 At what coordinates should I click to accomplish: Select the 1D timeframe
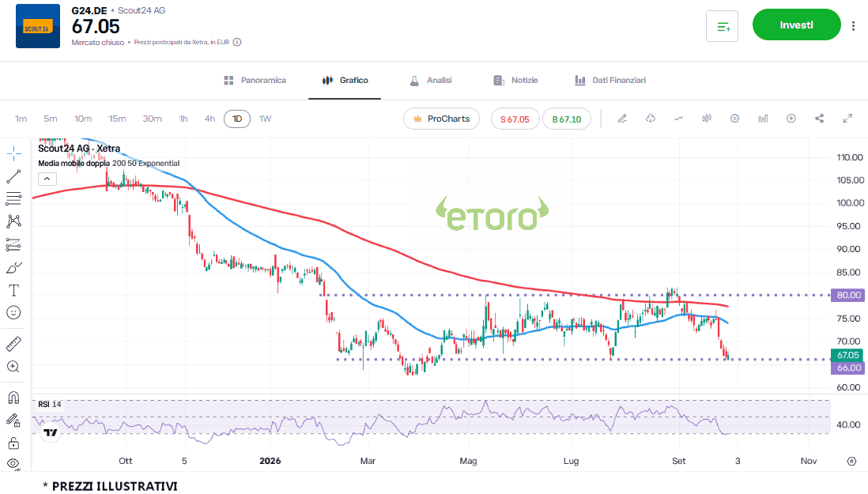pos(237,119)
